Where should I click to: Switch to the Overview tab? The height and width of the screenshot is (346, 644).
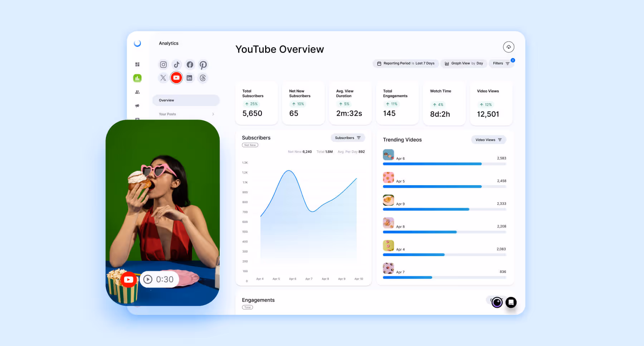(x=186, y=100)
